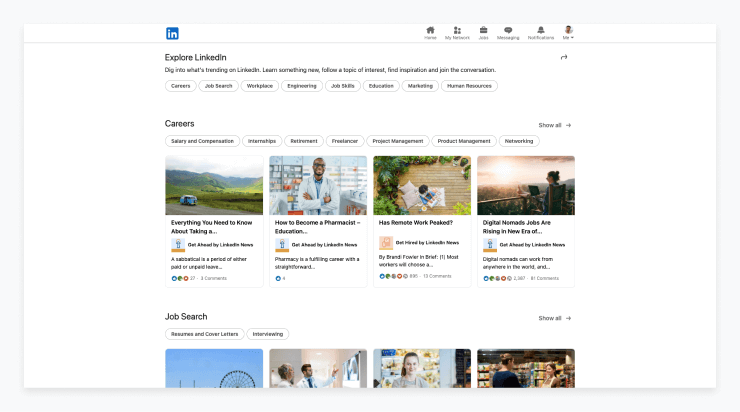Select the Engineering topic pill

click(x=302, y=86)
